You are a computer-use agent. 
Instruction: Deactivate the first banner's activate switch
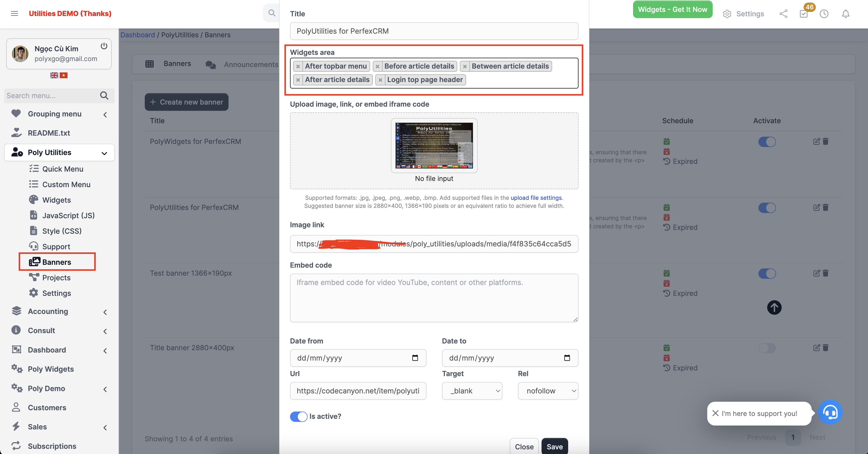point(767,142)
